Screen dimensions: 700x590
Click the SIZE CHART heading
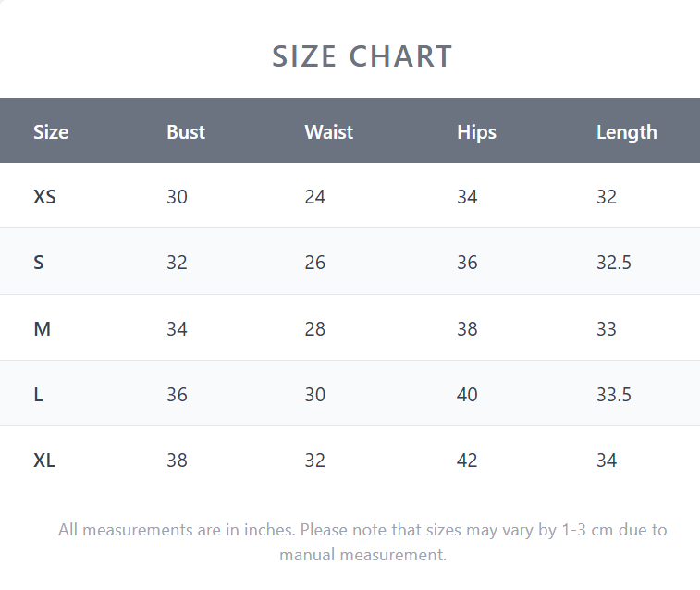[x=362, y=56]
